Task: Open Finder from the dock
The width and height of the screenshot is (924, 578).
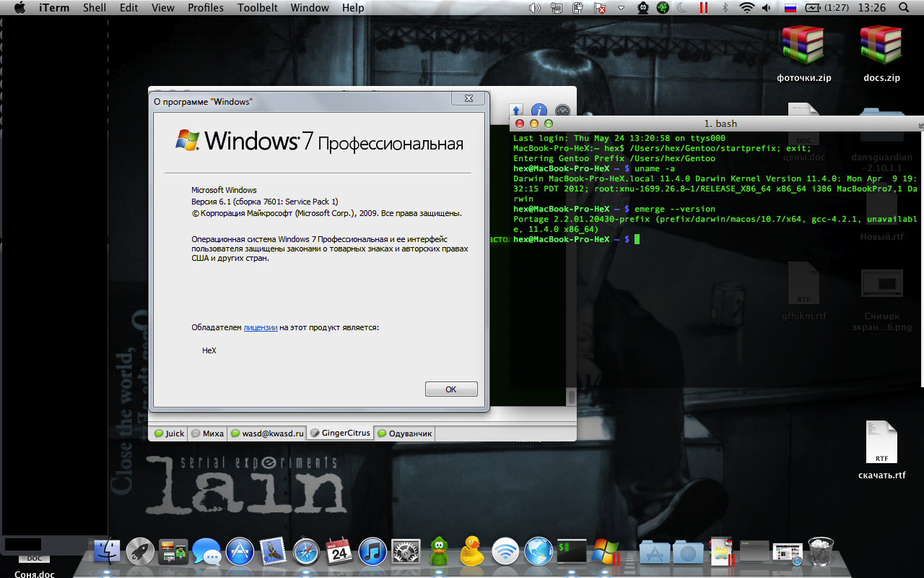Action: coord(107,551)
